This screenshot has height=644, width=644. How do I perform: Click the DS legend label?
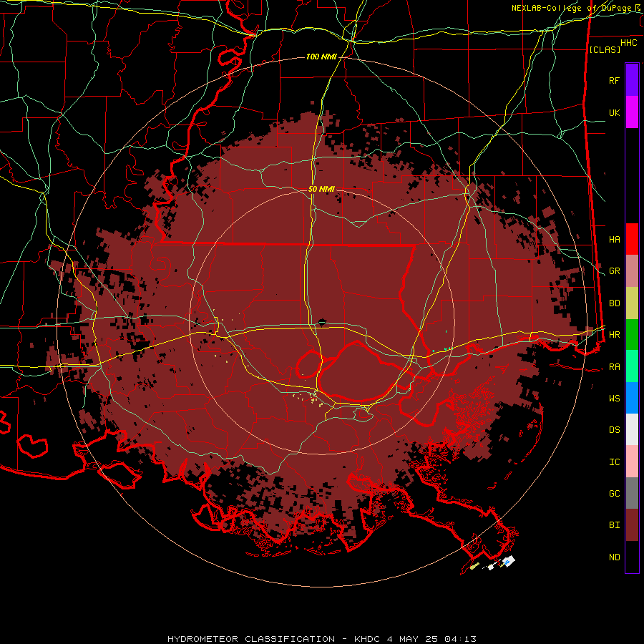click(614, 430)
